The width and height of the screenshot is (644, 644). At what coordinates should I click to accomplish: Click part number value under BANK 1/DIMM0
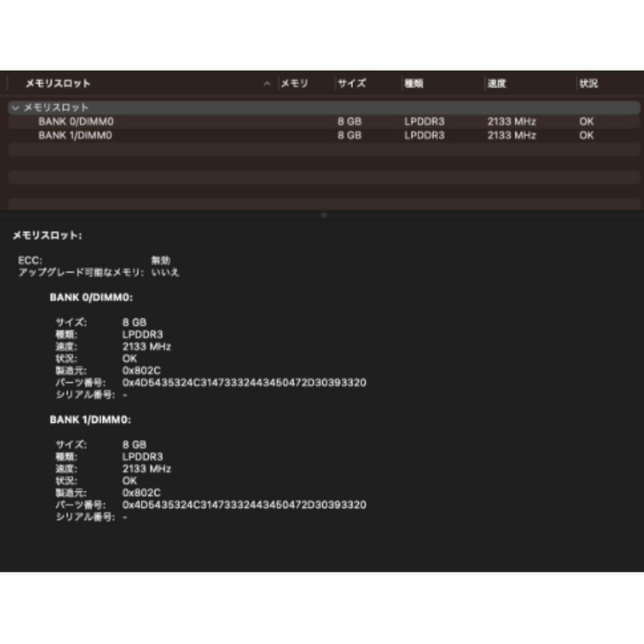[244, 505]
